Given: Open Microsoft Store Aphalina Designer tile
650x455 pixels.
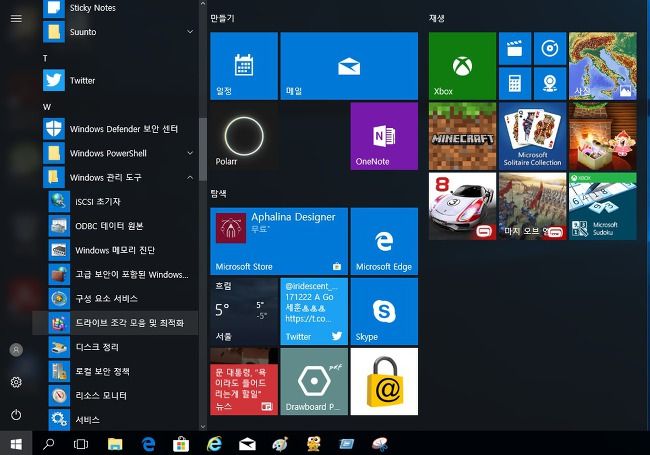Looking at the screenshot, I should 279,242.
